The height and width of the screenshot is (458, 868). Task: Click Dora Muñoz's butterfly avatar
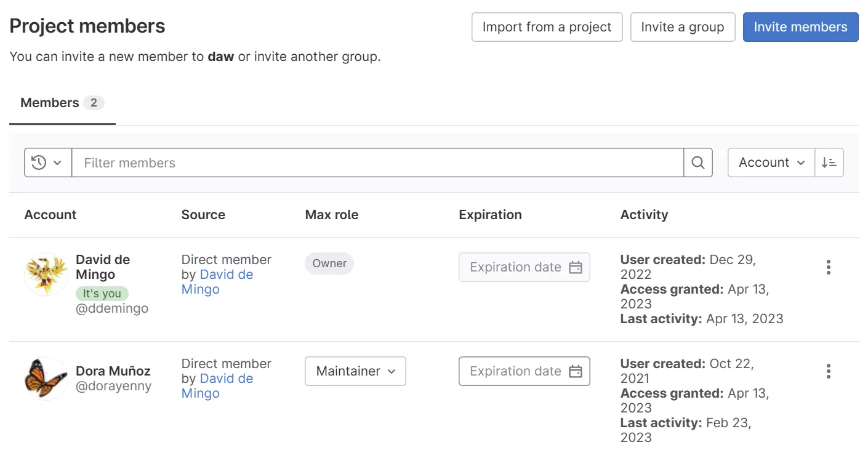pos(46,378)
